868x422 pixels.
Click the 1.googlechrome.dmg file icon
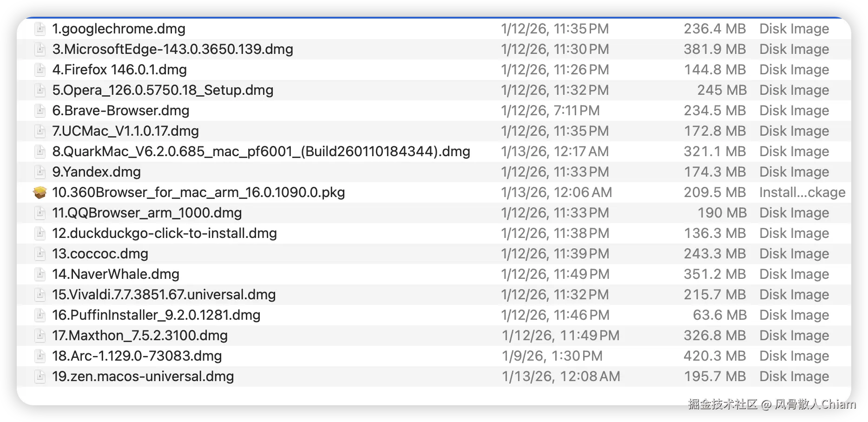(40, 29)
